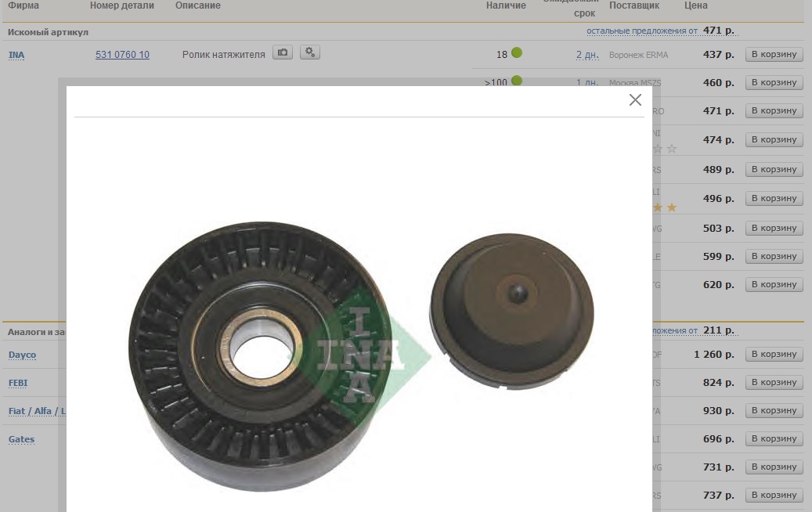Close the product image popup
This screenshot has height=512, width=812.
[x=635, y=100]
